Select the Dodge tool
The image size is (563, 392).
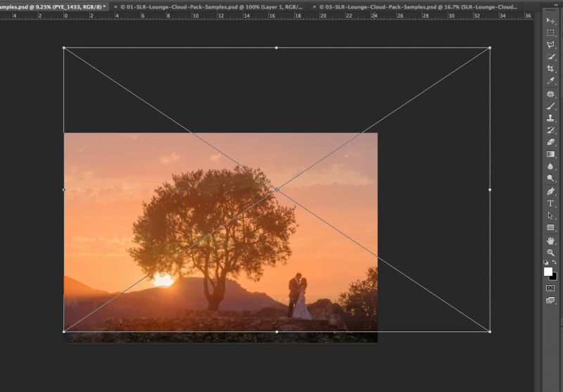(550, 178)
